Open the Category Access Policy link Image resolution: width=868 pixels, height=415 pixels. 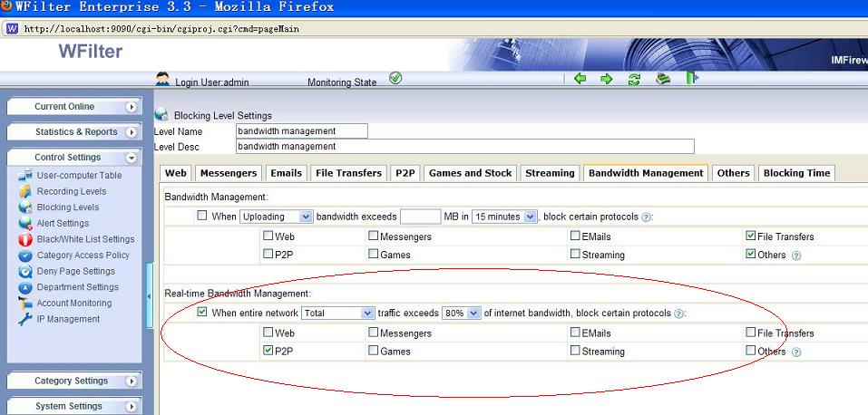click(x=83, y=256)
